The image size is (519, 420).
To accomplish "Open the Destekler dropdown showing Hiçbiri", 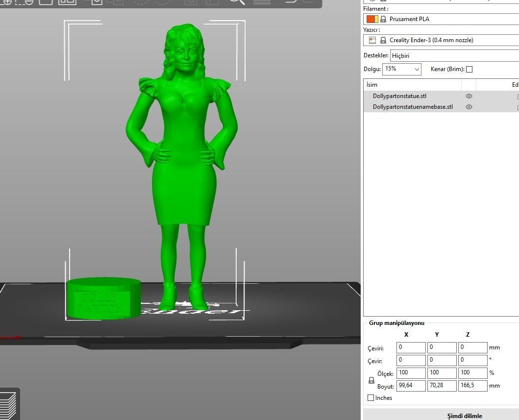I will coord(454,55).
